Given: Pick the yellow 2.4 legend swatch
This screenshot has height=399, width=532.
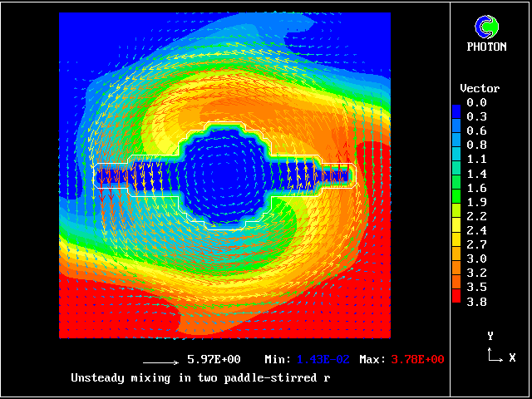Looking at the screenshot, I should (456, 230).
